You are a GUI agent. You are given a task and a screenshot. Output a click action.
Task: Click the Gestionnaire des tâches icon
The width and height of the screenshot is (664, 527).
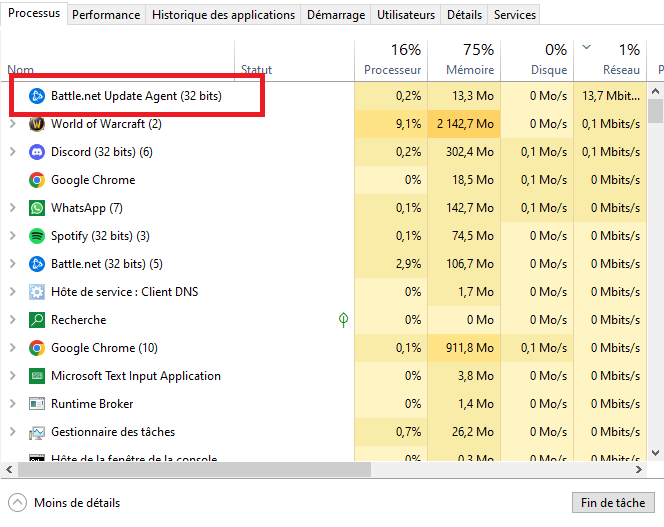tap(37, 432)
